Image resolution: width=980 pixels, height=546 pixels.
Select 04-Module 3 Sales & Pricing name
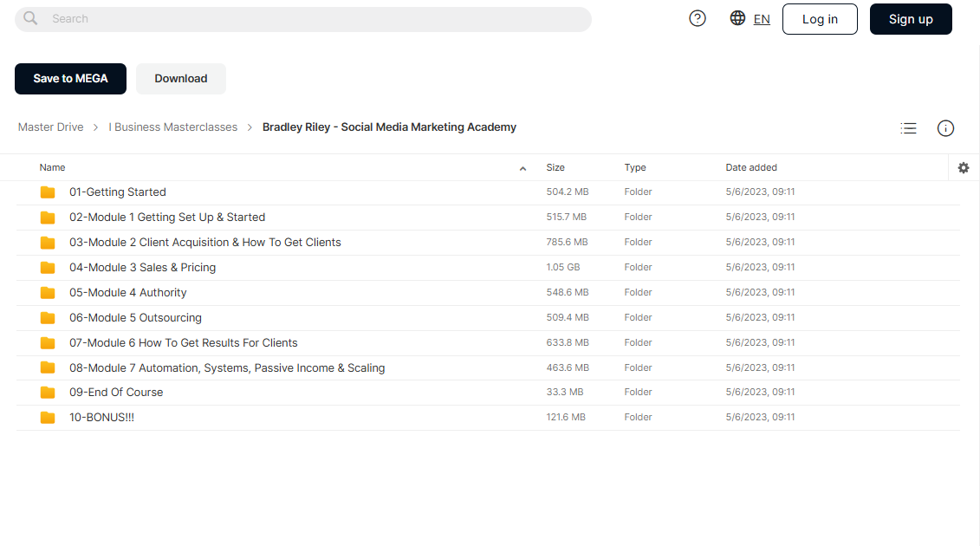tap(142, 267)
